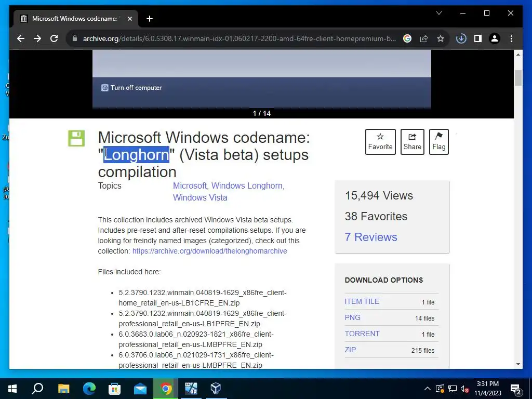Click the LB1PFRE_EN.zip file list entry
The image size is (532, 399).
(203, 318)
